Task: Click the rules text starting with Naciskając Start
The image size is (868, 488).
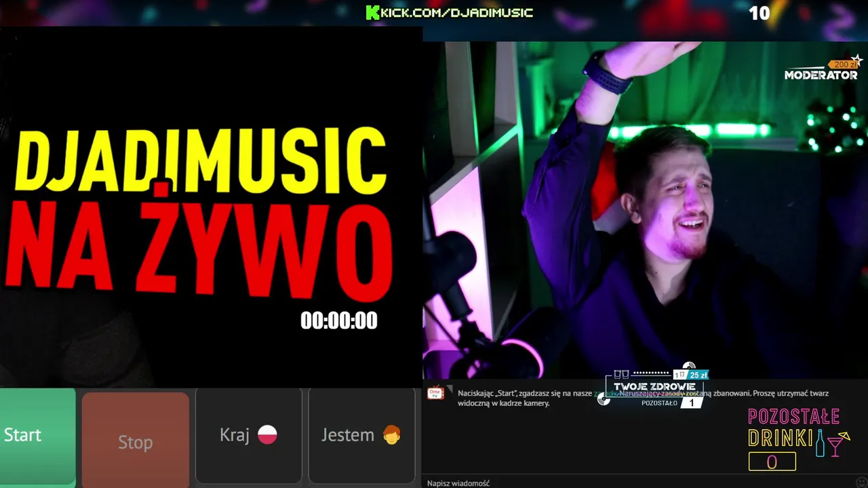Action: coord(643,398)
